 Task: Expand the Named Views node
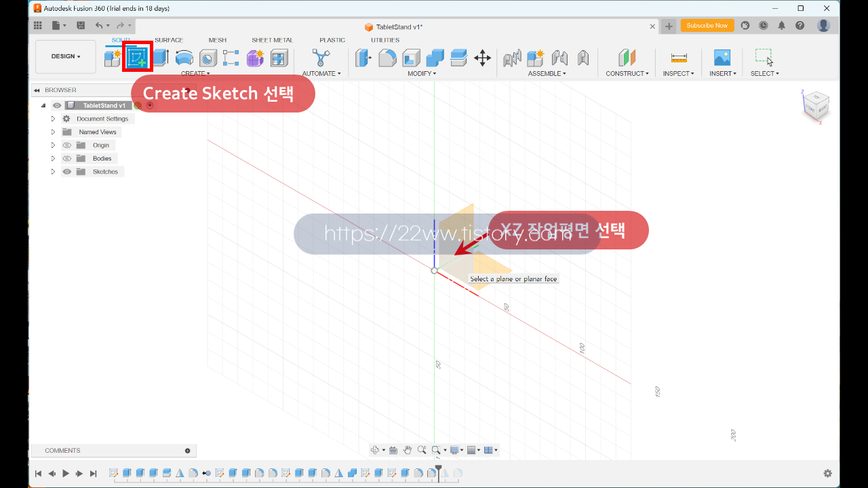click(x=53, y=132)
